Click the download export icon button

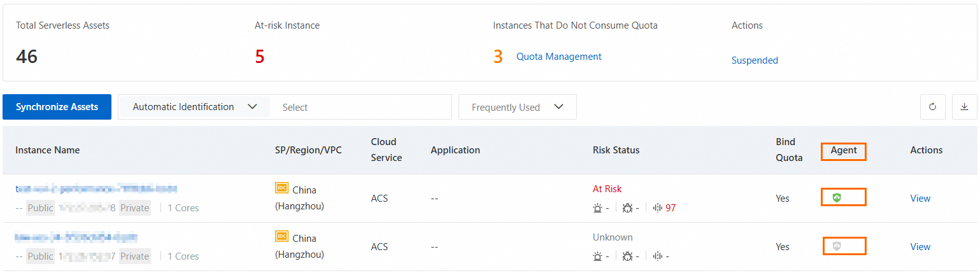click(x=964, y=107)
